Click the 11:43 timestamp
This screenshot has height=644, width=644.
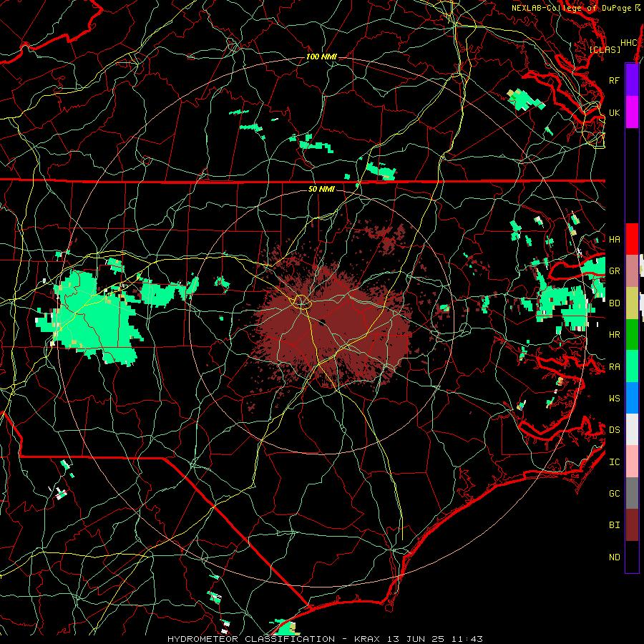[x=467, y=639]
